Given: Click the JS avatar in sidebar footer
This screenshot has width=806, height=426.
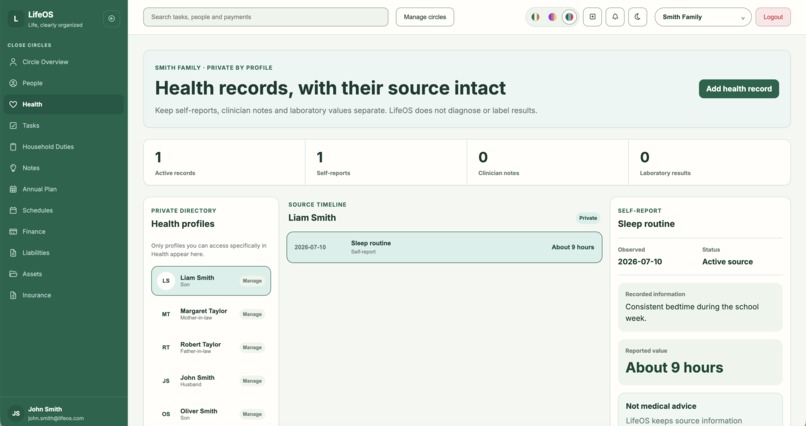Looking at the screenshot, I should click(x=16, y=413).
